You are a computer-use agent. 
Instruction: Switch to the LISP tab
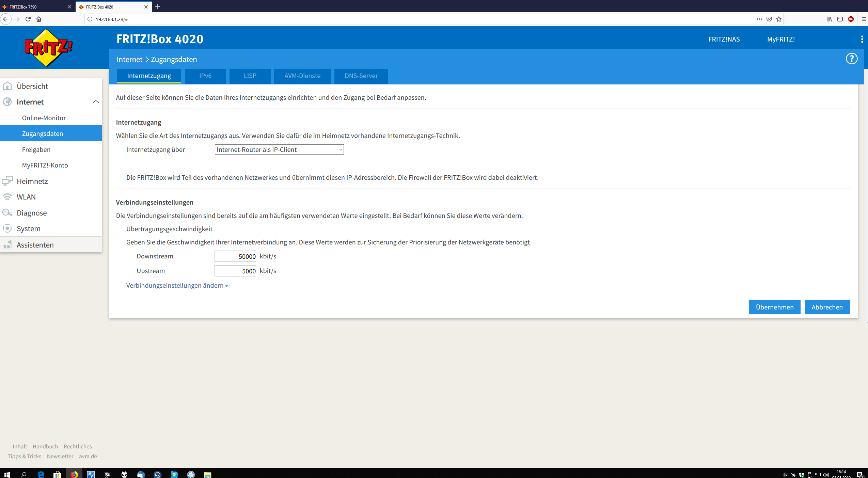tap(250, 76)
